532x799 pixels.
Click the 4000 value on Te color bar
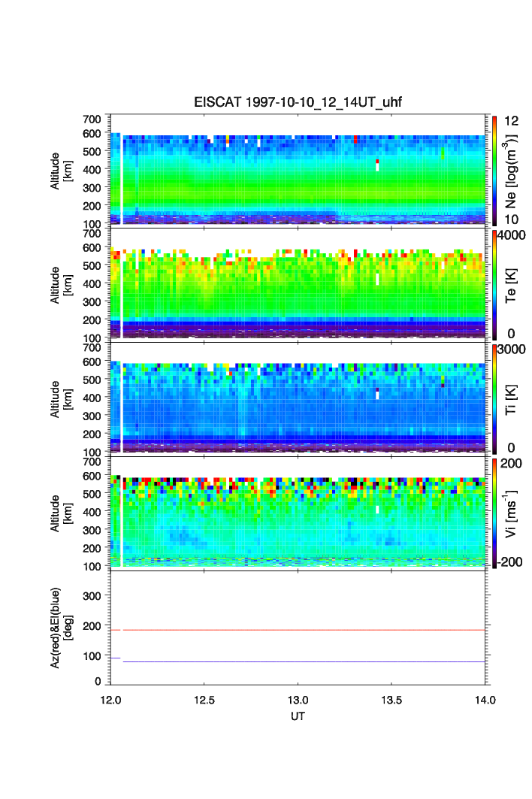(x=512, y=235)
